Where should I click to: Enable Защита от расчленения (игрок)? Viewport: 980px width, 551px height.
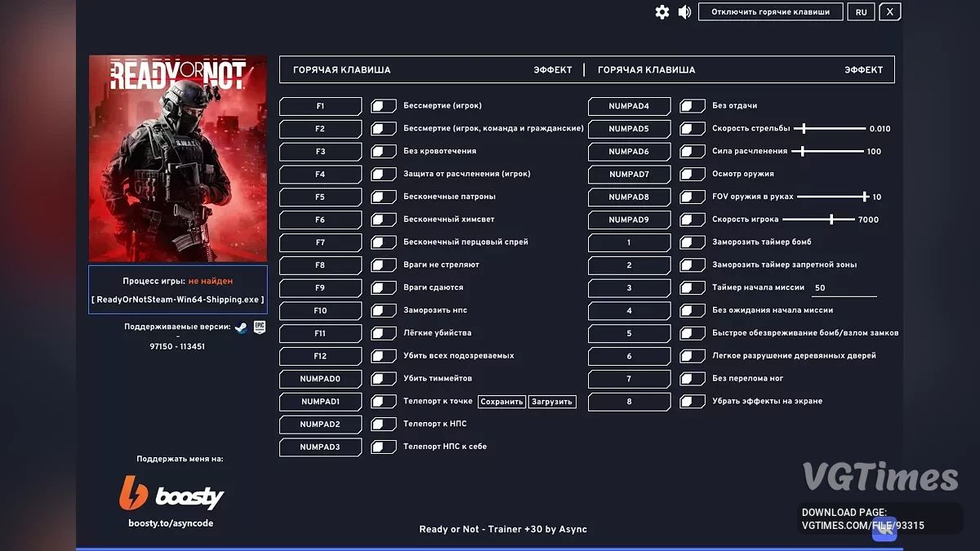click(x=383, y=175)
